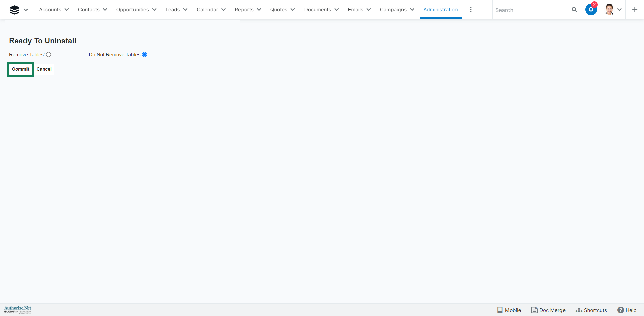The width and height of the screenshot is (644, 316).
Task: Click the Help question mark icon
Action: click(621, 310)
